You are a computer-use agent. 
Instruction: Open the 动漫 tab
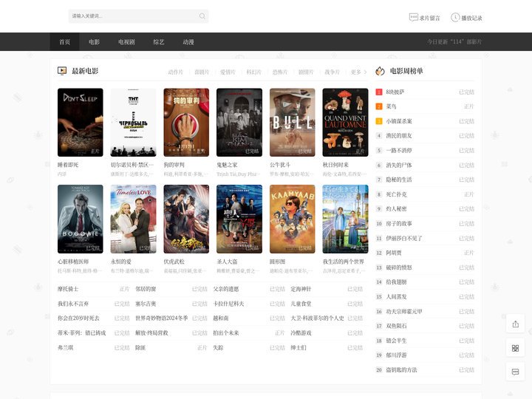pyautogui.click(x=188, y=41)
